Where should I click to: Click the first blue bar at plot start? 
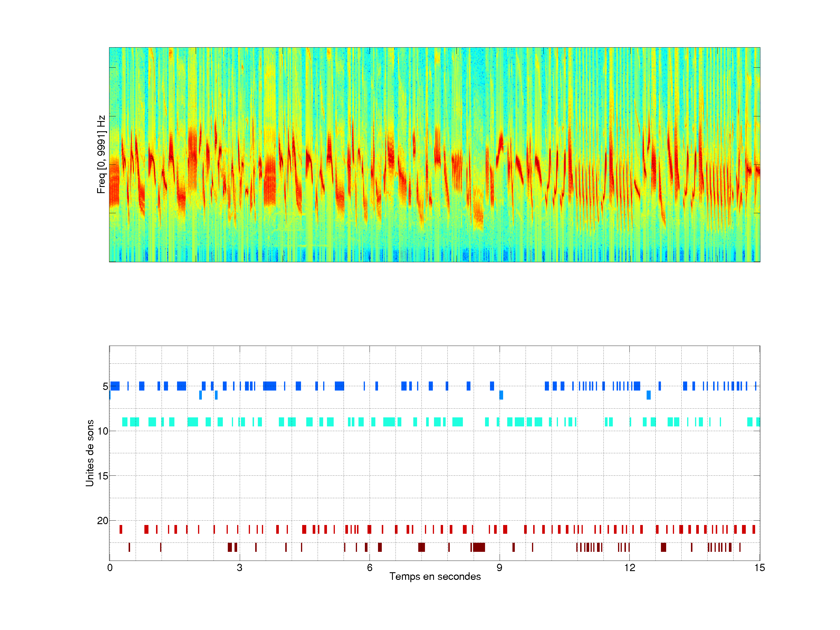(115, 386)
